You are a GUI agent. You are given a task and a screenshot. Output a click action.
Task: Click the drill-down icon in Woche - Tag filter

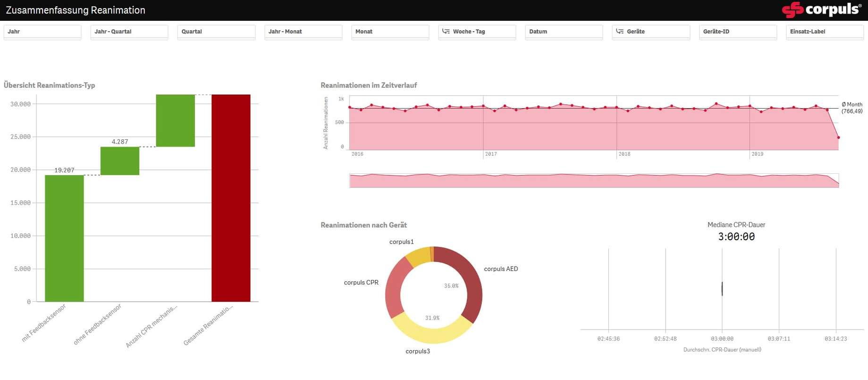pos(446,31)
